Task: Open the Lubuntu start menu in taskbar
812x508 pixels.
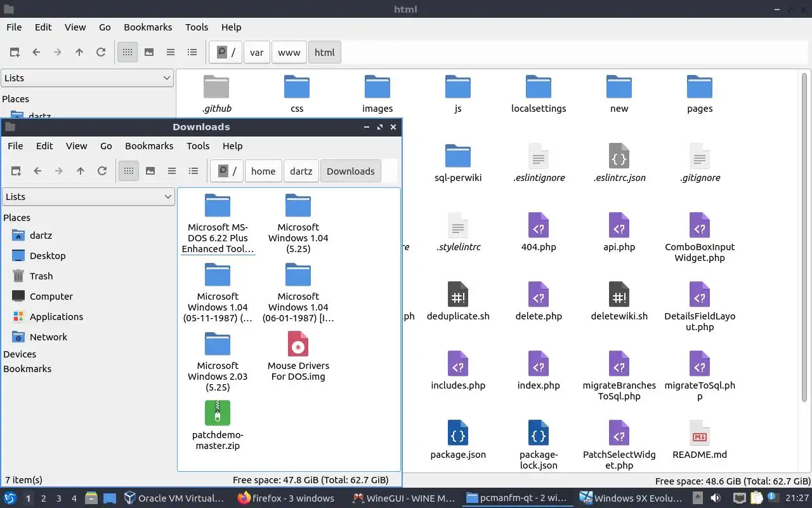Action: click(10, 498)
